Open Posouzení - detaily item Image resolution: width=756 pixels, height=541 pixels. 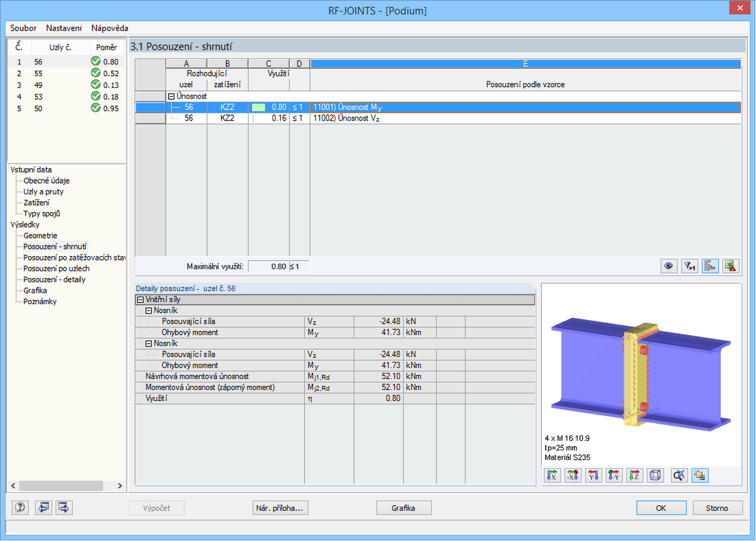point(54,279)
